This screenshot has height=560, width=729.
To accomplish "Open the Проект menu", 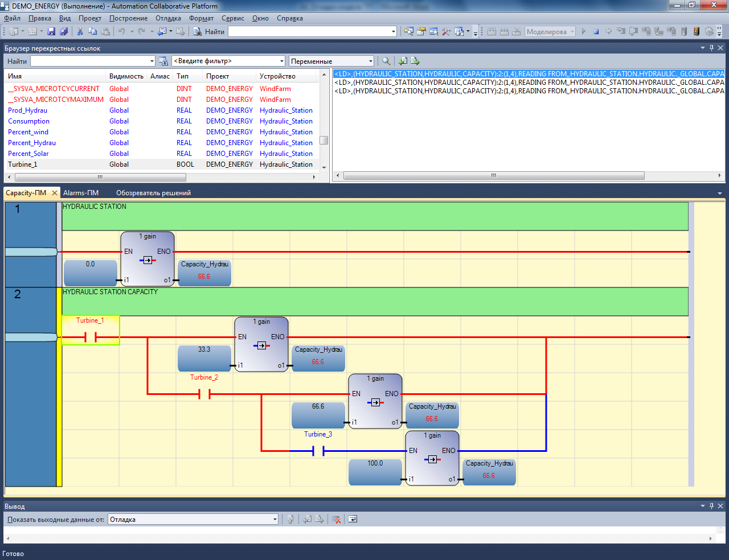I will [x=90, y=18].
